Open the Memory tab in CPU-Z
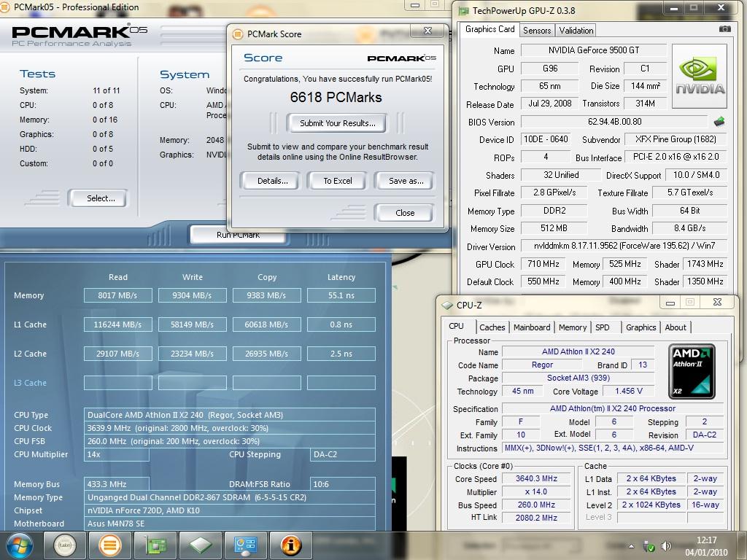 pos(573,327)
